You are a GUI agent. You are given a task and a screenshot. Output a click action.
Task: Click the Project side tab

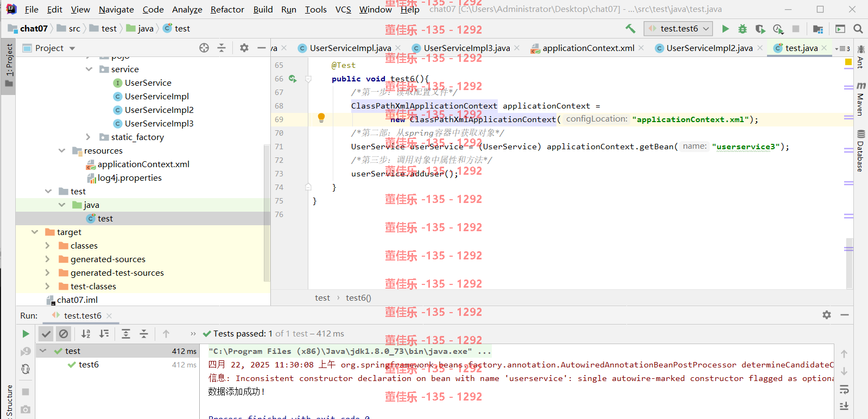point(9,65)
